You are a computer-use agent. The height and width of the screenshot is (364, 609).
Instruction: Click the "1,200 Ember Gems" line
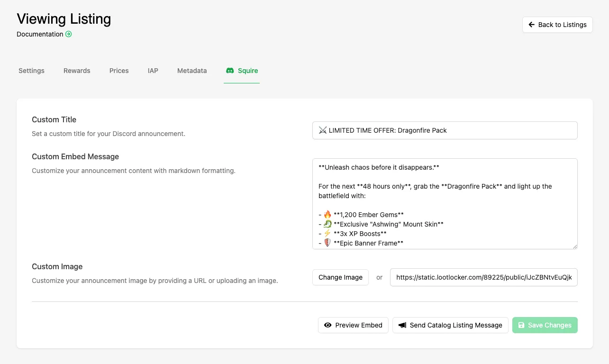(361, 215)
